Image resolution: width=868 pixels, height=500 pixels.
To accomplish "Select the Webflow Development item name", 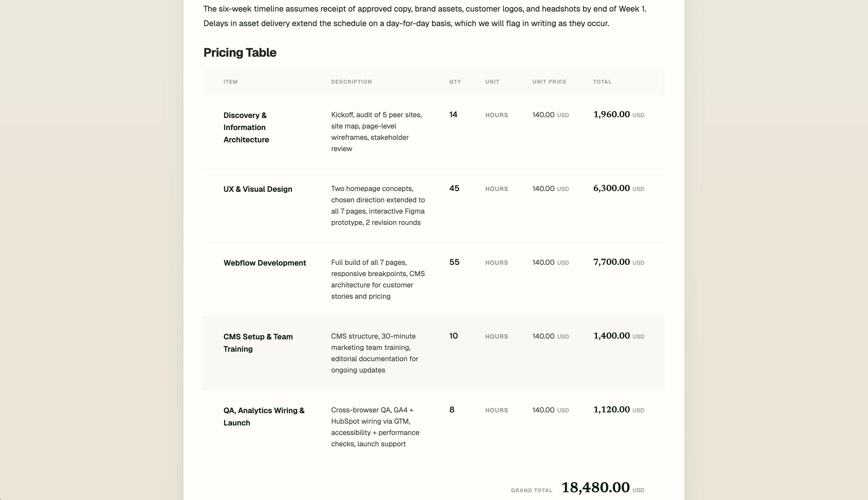I will pyautogui.click(x=264, y=263).
